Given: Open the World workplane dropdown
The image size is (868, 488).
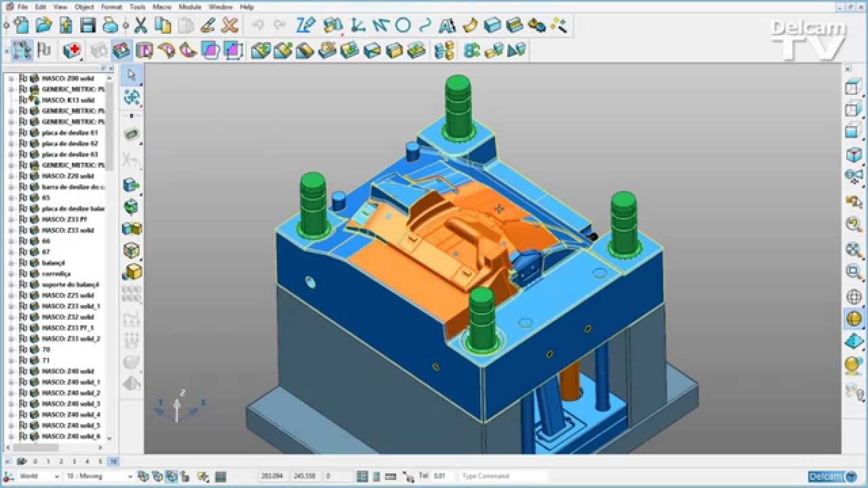Looking at the screenshot, I should tap(56, 476).
